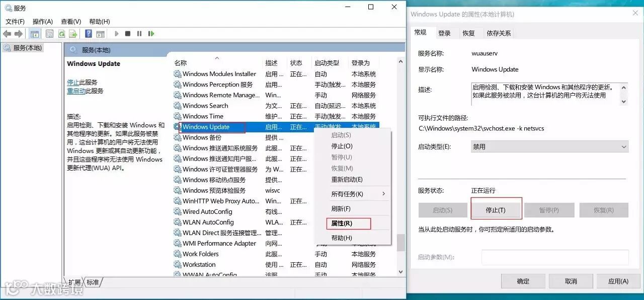Sort by the 描述 column header

(275, 63)
